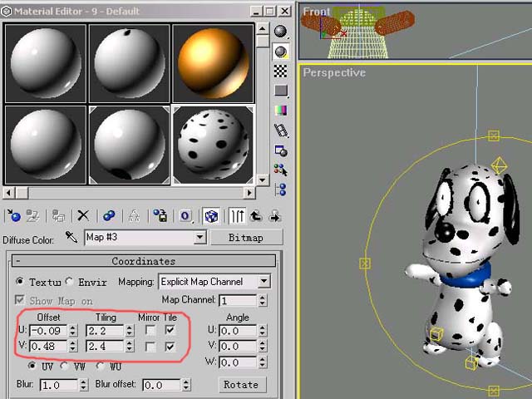Select the Environ radio button
532x399 pixels.
tap(69, 281)
